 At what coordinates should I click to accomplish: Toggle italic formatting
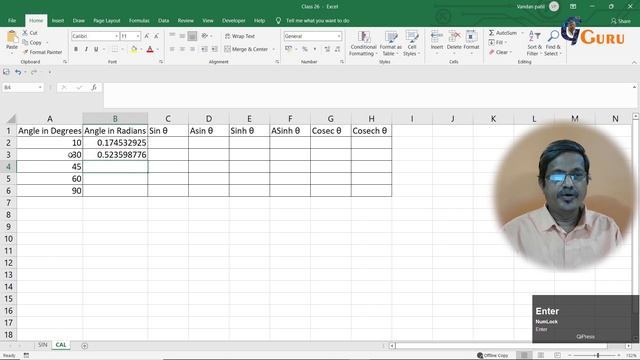[86, 49]
